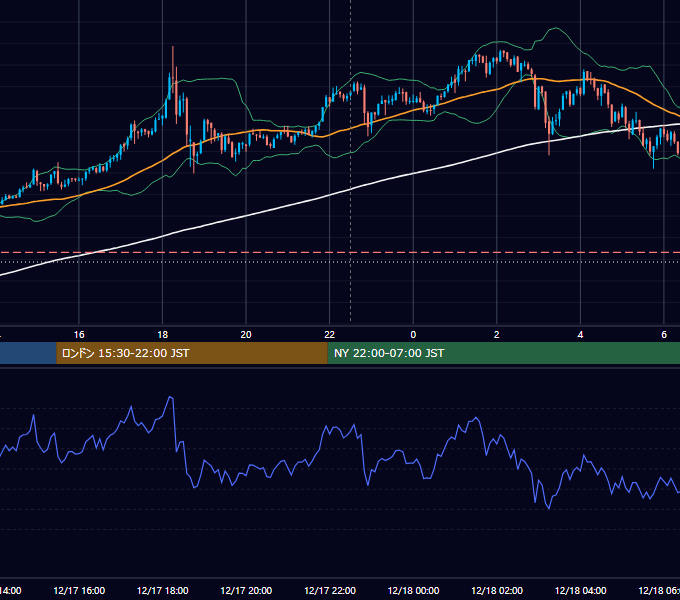This screenshot has width=680, height=600.
Task: Click the "12/18 04:00" date label
Action: [581, 590]
